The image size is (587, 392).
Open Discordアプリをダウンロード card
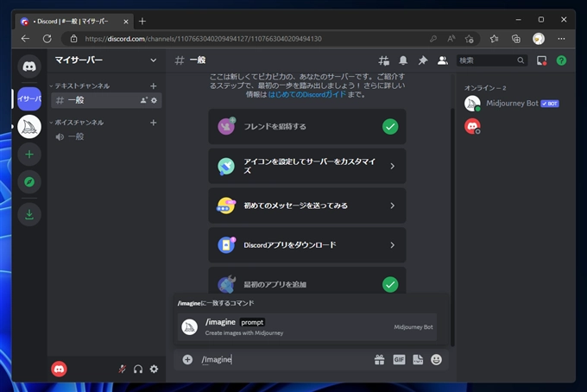[307, 245]
